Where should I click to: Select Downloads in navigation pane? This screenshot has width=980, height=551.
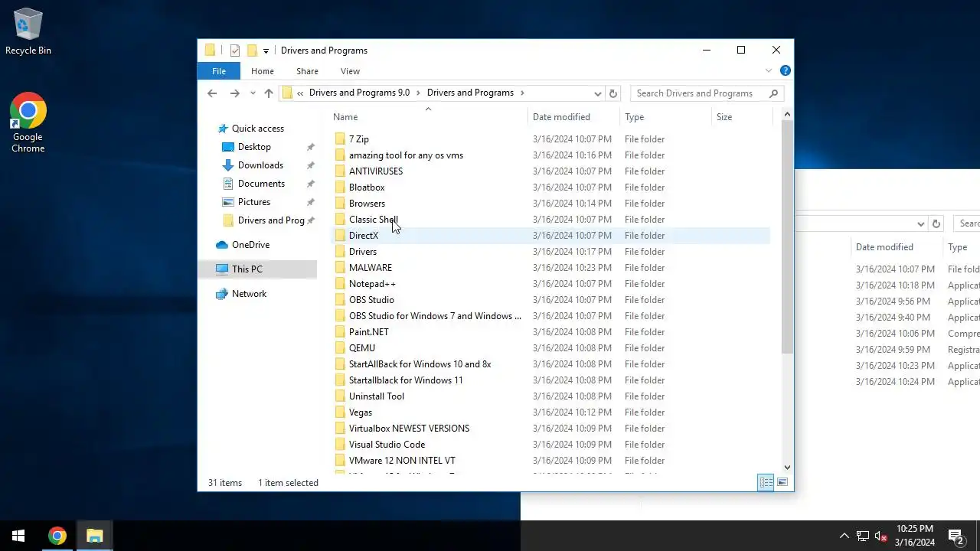tap(260, 165)
